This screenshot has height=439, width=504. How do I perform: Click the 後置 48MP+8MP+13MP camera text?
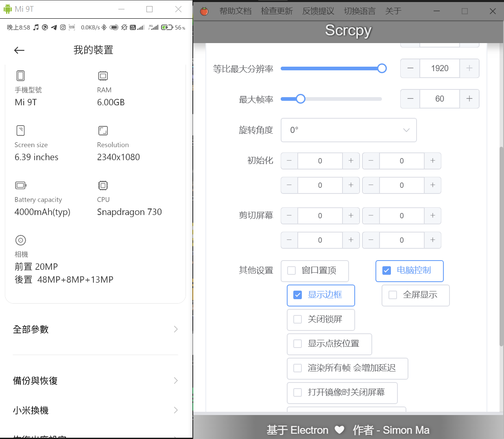tap(64, 280)
